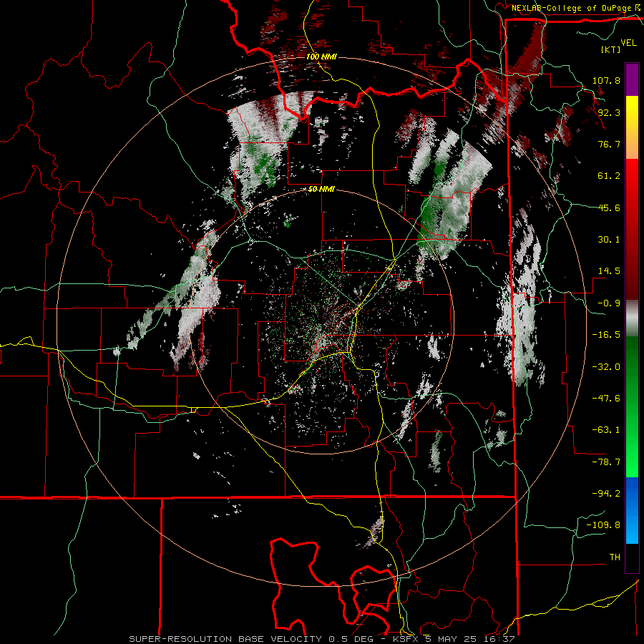
Task: Click the gray near-zero segment of color bar
Action: point(632,318)
